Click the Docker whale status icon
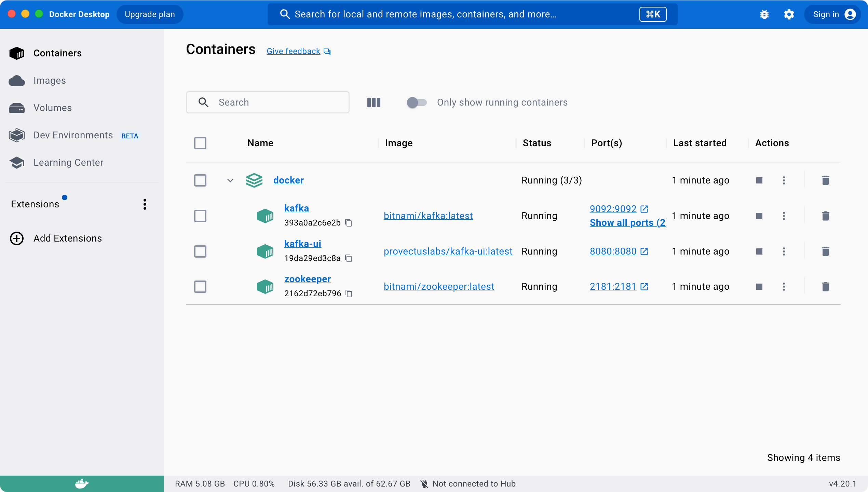This screenshot has height=492, width=868. pos(82,483)
